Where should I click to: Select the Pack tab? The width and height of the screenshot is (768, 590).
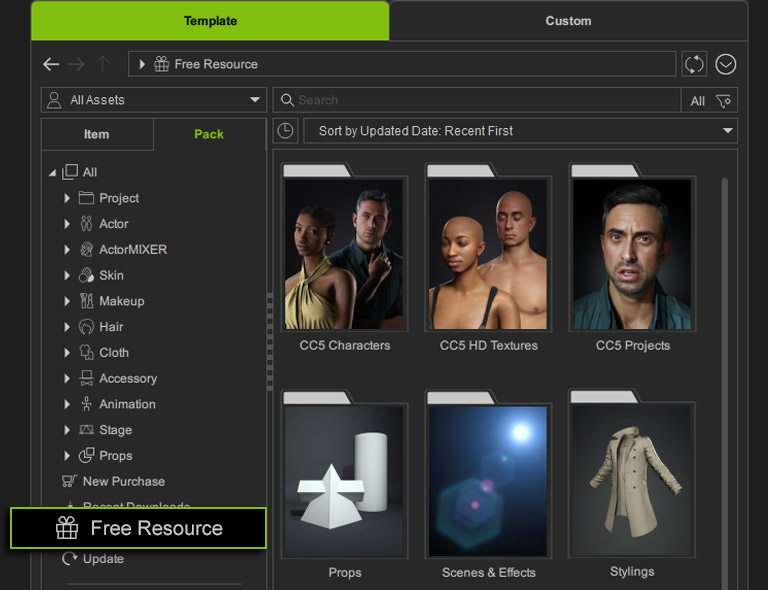[209, 134]
